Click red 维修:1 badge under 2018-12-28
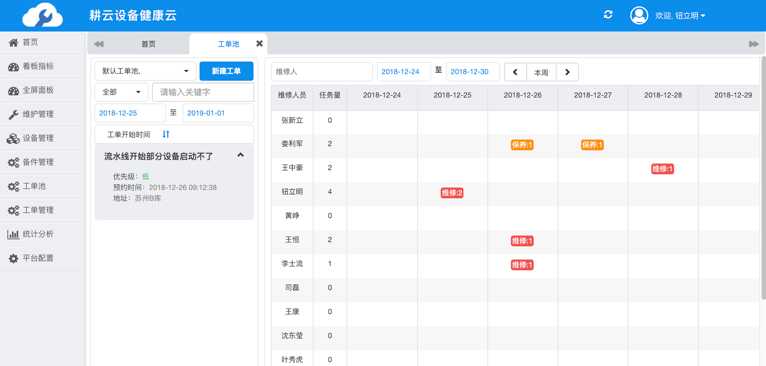Image resolution: width=766 pixels, height=366 pixels. 662,169
